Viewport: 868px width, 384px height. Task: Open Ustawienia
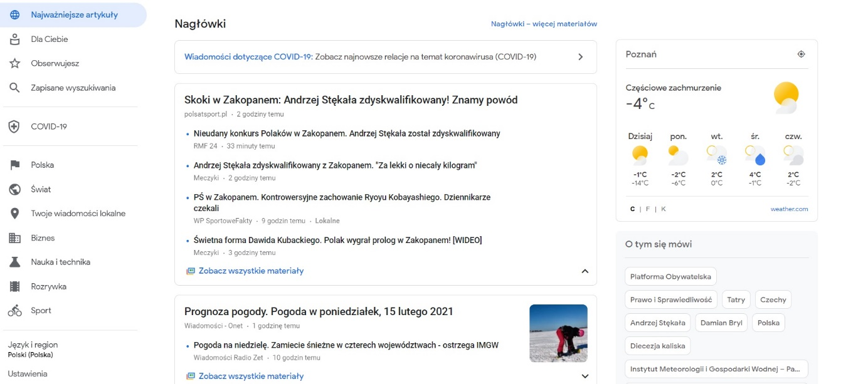click(x=28, y=374)
